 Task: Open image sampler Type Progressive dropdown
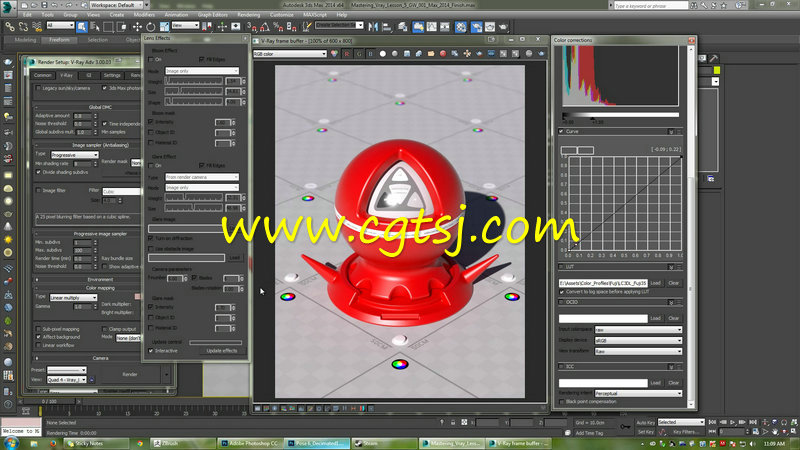tap(74, 155)
